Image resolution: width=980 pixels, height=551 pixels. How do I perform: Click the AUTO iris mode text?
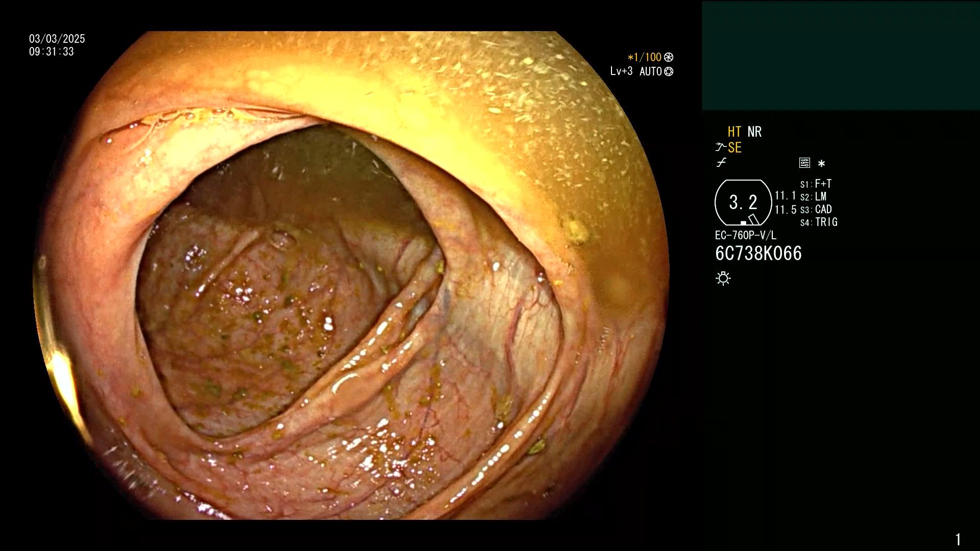coord(650,71)
